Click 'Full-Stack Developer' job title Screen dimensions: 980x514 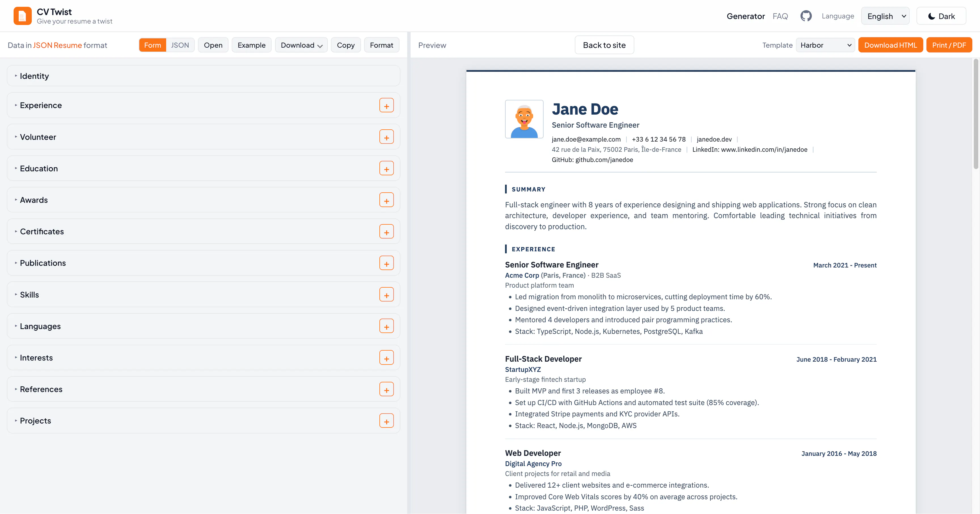[543, 359]
